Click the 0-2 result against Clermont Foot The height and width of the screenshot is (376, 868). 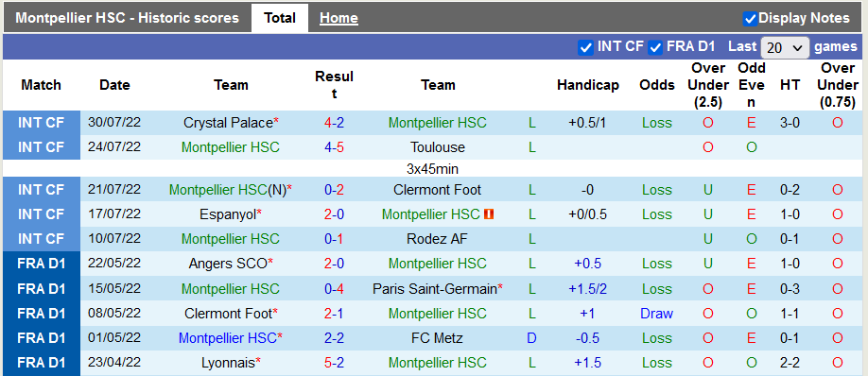pyautogui.click(x=334, y=190)
